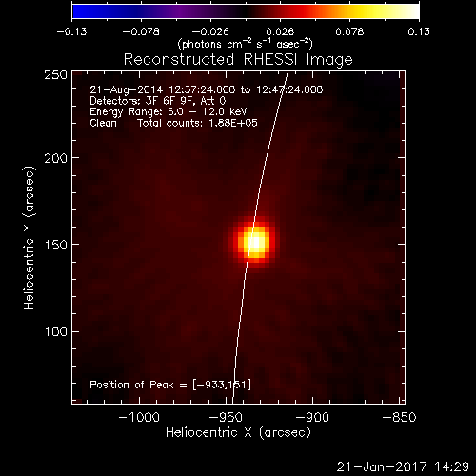Click the Y-axis tick label 100
Viewport: 476px width, 476px height.
[x=56, y=332]
